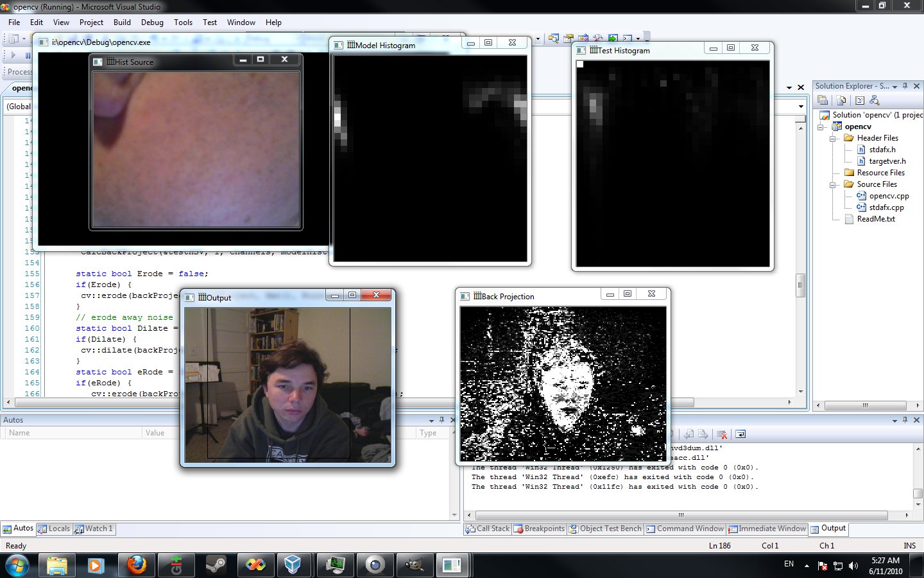The height and width of the screenshot is (578, 924).
Task: Open the Window menu
Action: (x=241, y=22)
